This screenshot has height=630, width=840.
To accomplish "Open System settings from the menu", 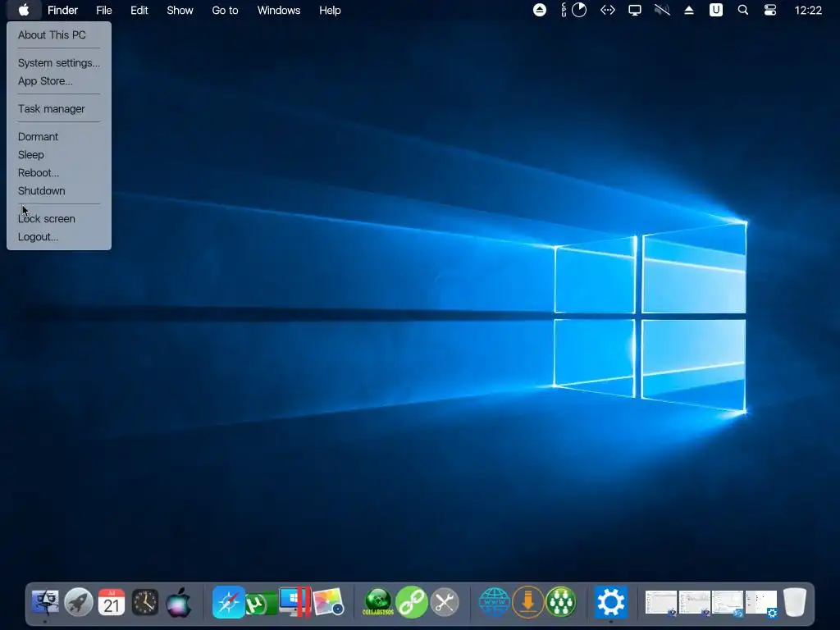I will tap(59, 62).
